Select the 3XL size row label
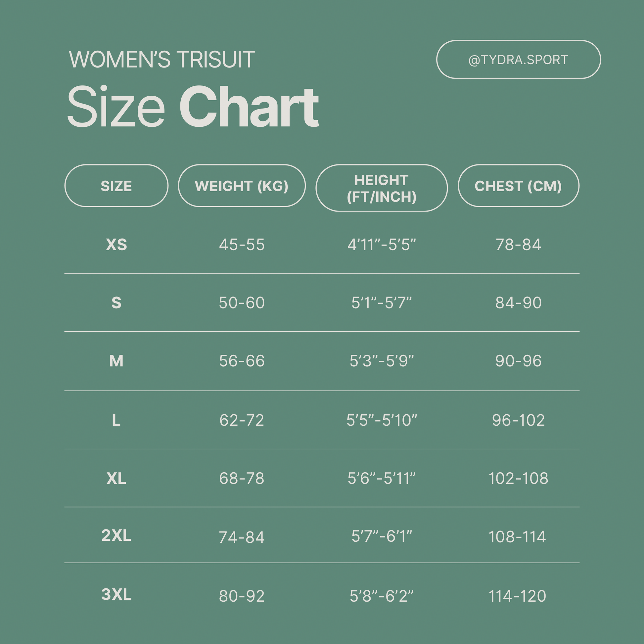Image resolution: width=644 pixels, height=644 pixels. pyautogui.click(x=116, y=594)
